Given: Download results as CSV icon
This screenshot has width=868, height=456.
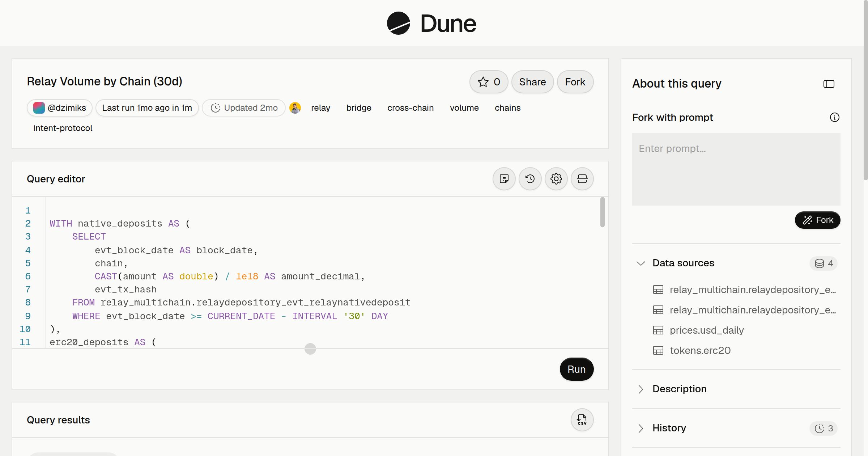Looking at the screenshot, I should [x=582, y=420].
